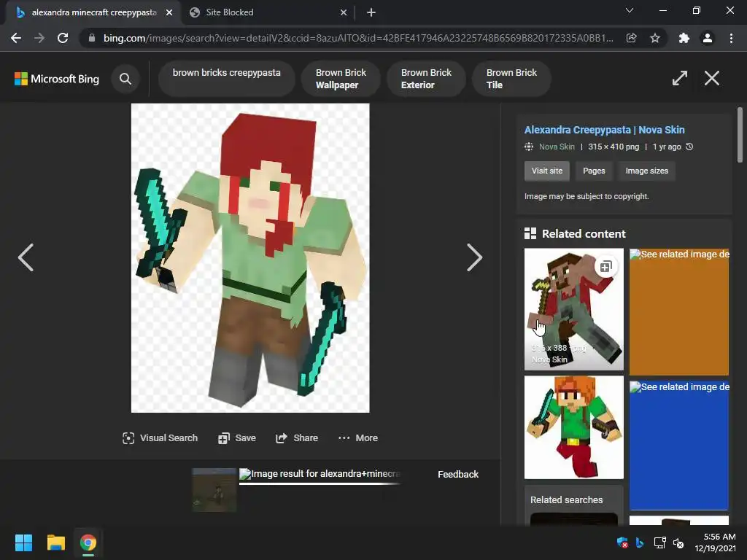The height and width of the screenshot is (560, 747).
Task: Save the image with the Save button
Action: pos(237,438)
